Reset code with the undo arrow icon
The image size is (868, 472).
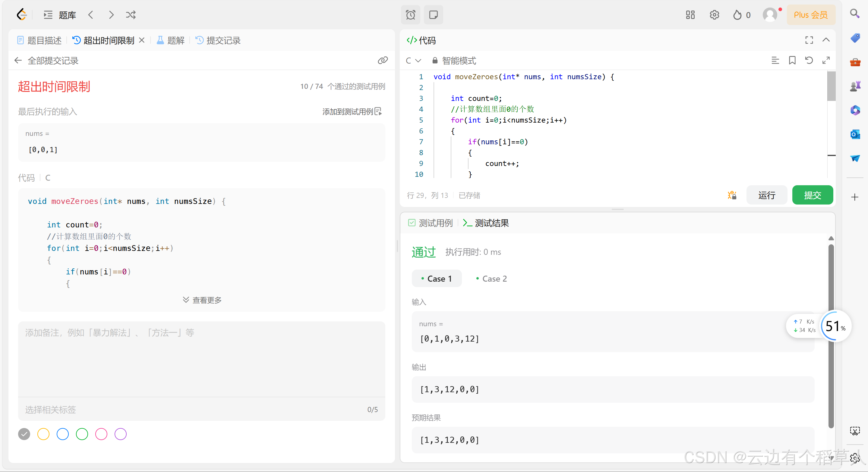pos(809,60)
